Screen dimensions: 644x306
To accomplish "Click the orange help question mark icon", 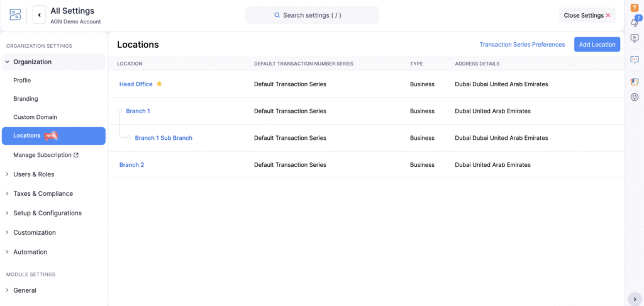I will [x=635, y=8].
